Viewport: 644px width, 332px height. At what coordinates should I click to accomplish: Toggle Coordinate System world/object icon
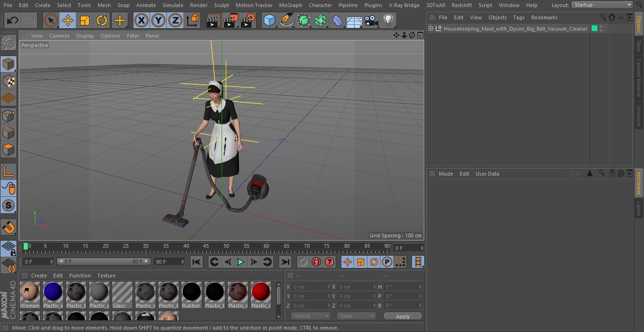click(192, 20)
